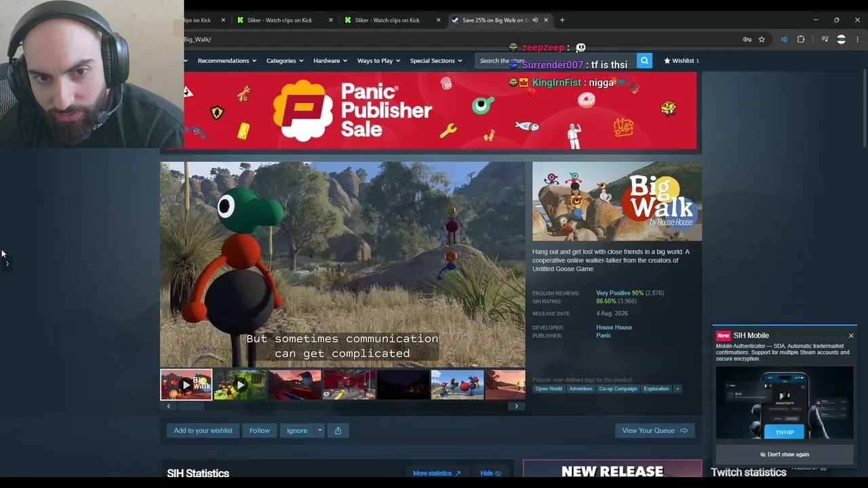
Task: Open the browser Extensions puzzle icon
Action: (801, 39)
